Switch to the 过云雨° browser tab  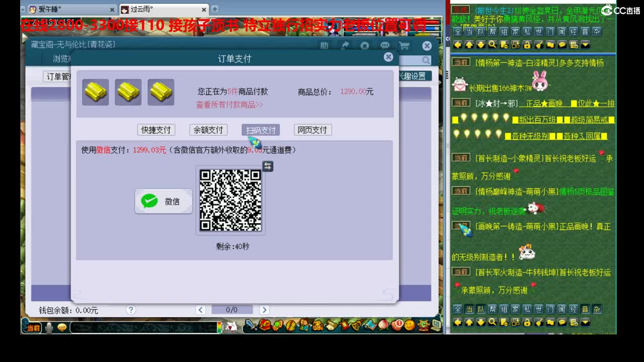[164, 10]
